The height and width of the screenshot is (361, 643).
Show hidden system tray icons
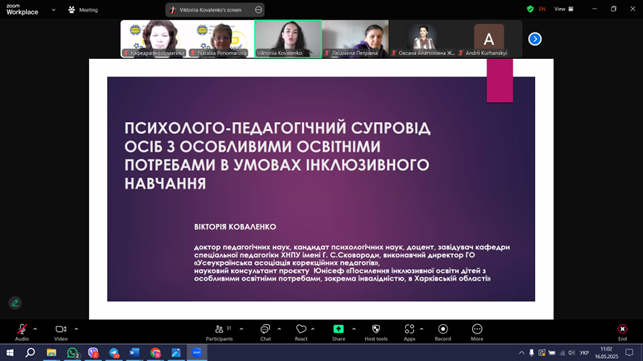[522, 353]
